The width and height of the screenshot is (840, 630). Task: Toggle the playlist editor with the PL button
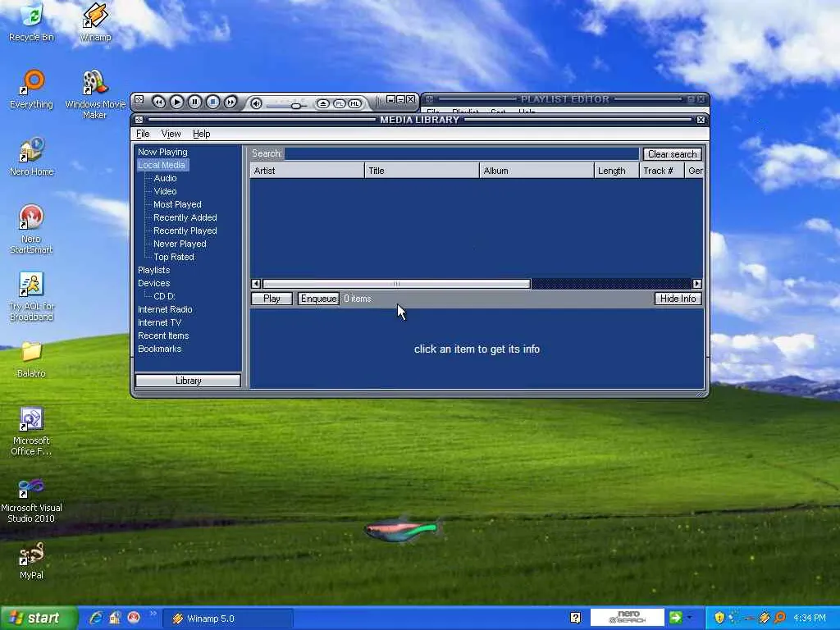click(x=339, y=104)
